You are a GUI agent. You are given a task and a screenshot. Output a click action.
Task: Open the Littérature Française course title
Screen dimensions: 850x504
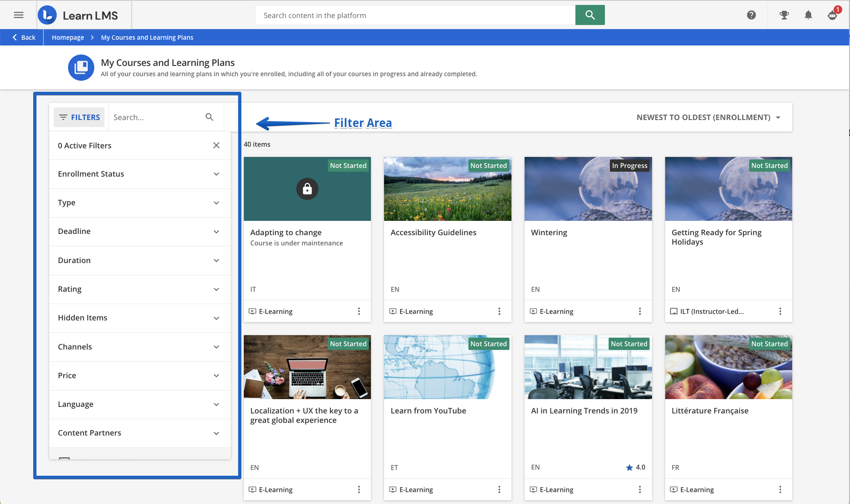point(710,411)
